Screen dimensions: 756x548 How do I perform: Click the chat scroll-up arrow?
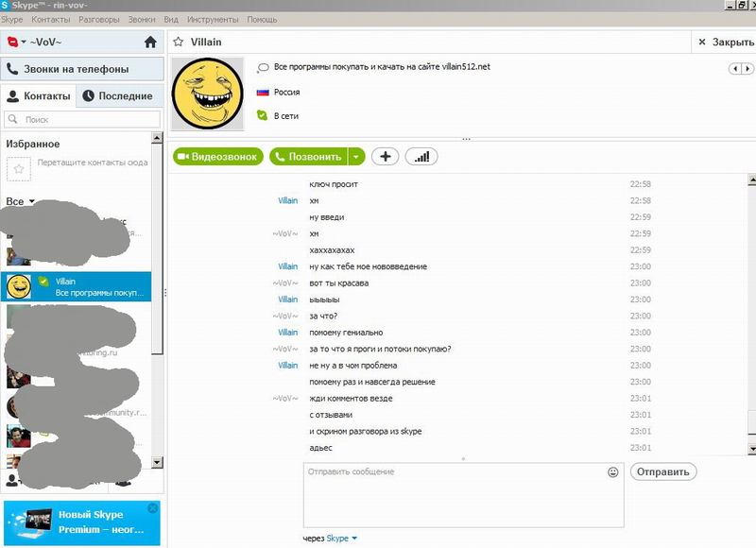coord(751,180)
